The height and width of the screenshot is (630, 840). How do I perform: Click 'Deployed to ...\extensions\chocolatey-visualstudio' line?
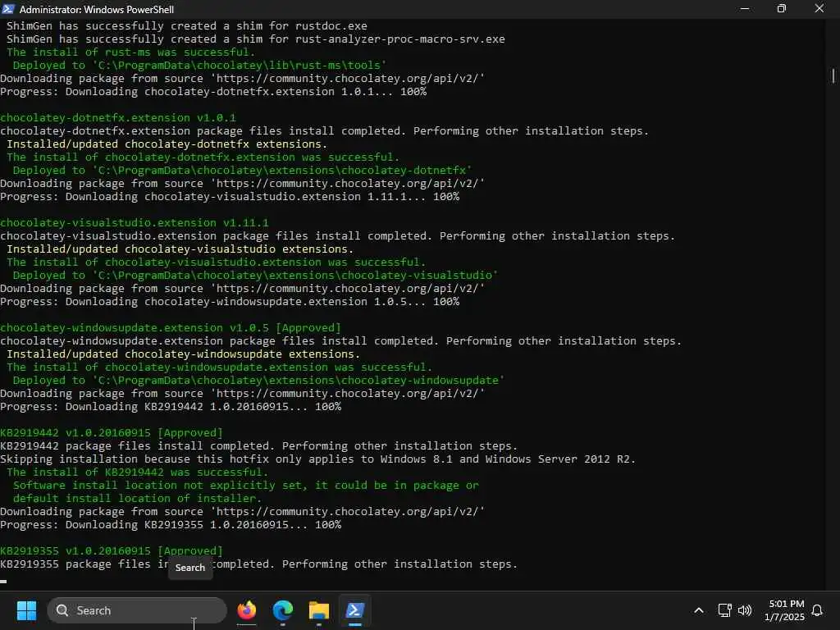coord(256,276)
